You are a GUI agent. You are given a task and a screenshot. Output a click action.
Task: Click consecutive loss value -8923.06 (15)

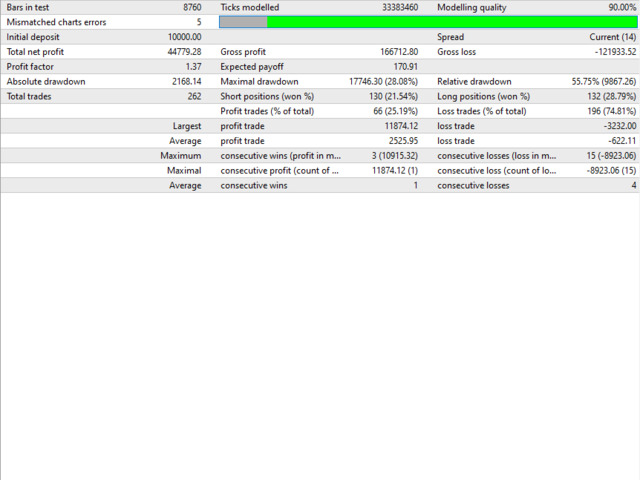click(611, 171)
